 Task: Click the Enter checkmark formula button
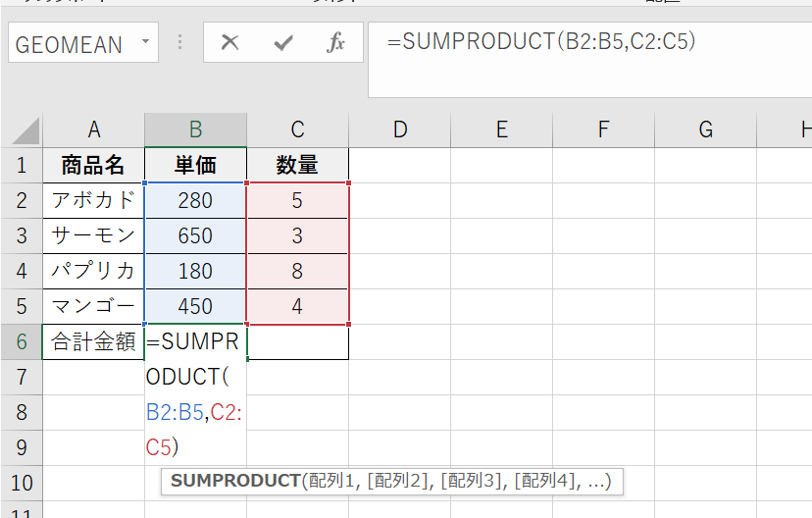pyautogui.click(x=283, y=43)
